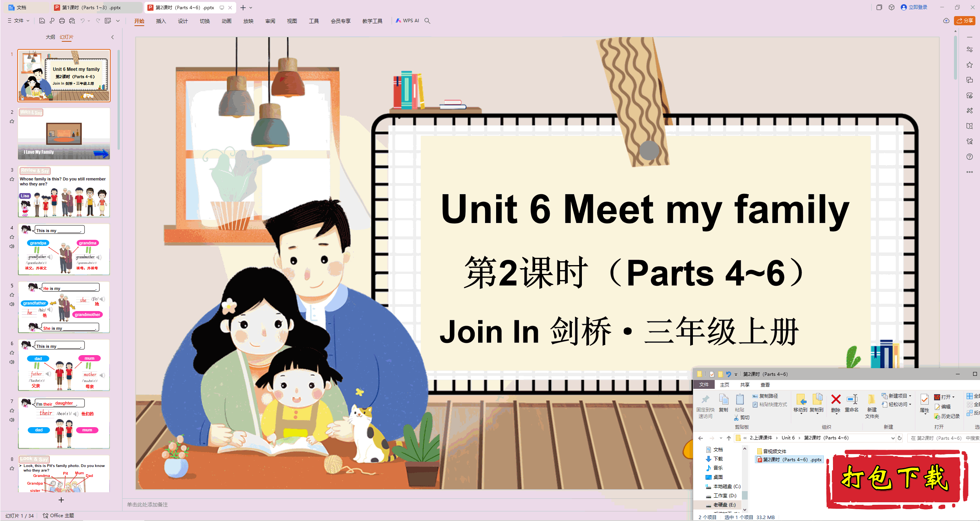Open undo history dropdown arrow
The image size is (980, 521).
click(89, 21)
